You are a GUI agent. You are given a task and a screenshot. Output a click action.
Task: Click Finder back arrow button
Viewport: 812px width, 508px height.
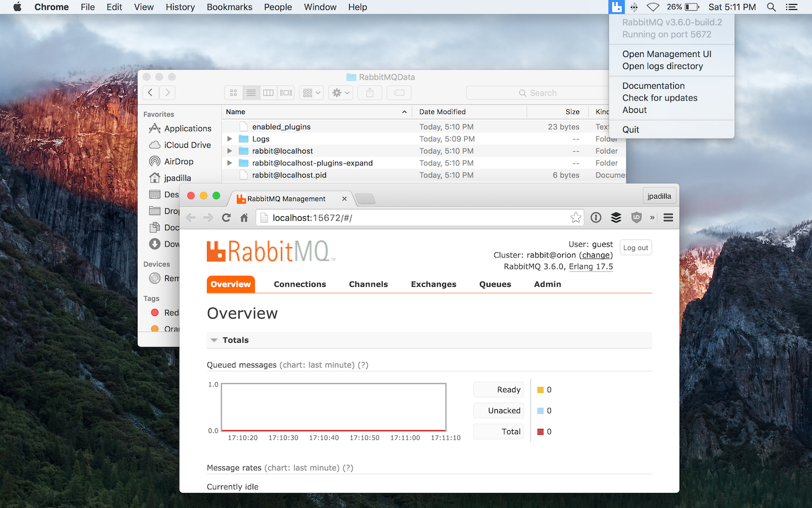(151, 93)
